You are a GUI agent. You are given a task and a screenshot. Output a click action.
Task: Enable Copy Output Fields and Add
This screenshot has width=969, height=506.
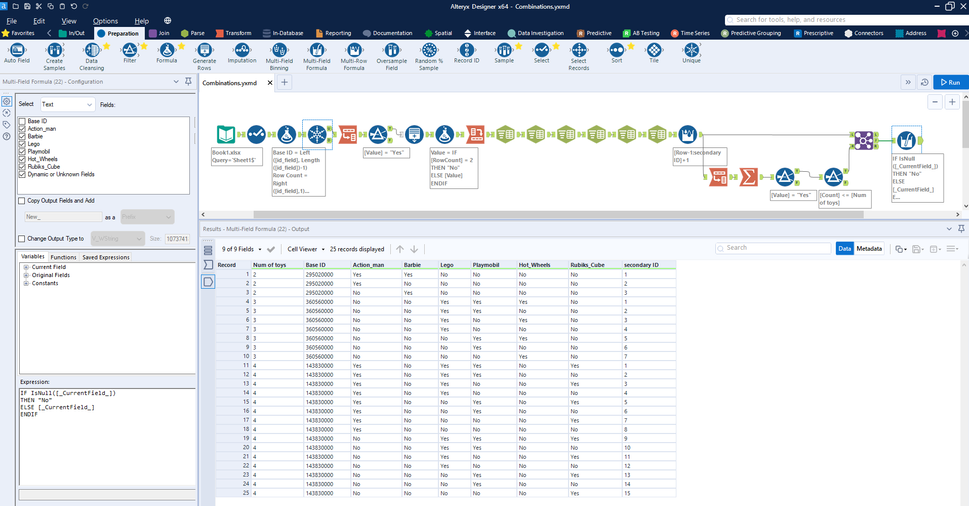pos(22,201)
